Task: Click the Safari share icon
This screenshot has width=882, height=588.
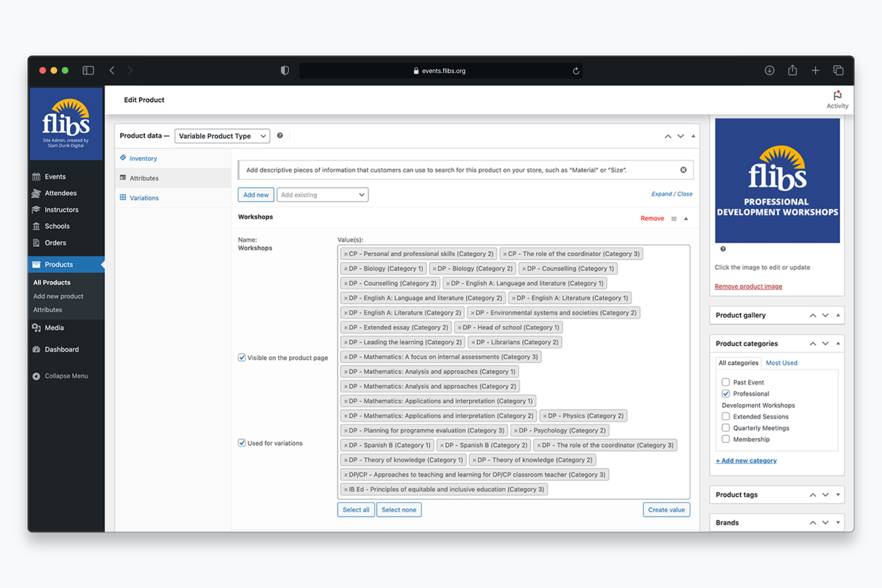Action: [x=792, y=70]
